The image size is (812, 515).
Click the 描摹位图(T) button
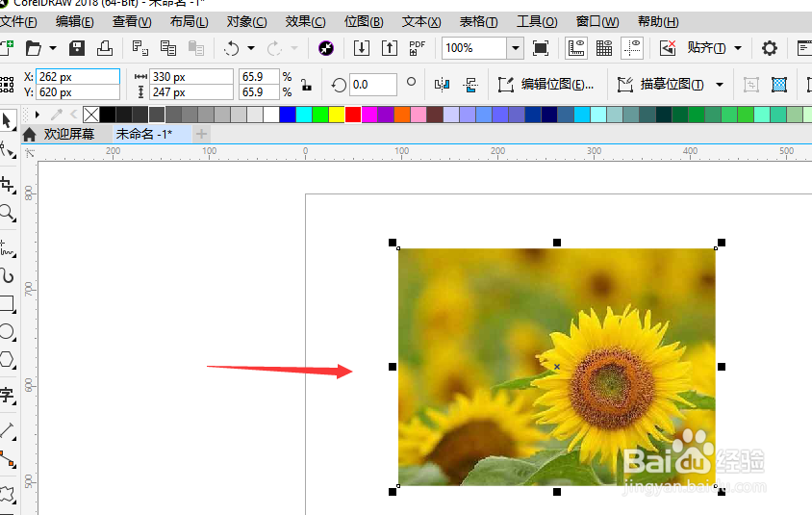point(661,85)
